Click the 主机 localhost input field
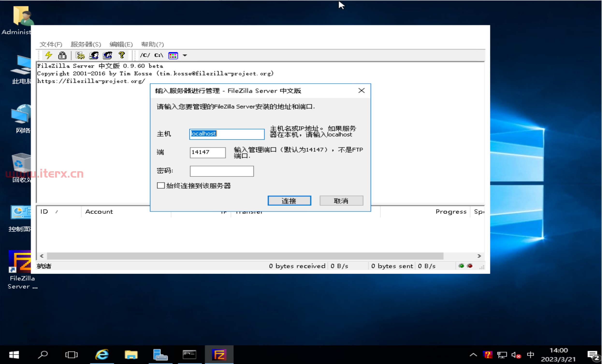Viewport: 602px width, 364px height. coord(227,134)
